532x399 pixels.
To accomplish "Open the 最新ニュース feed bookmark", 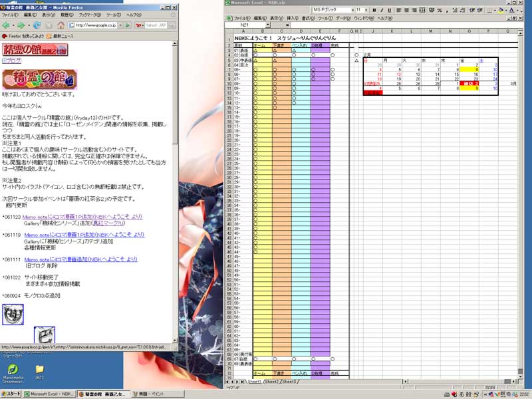I will 60,36.
